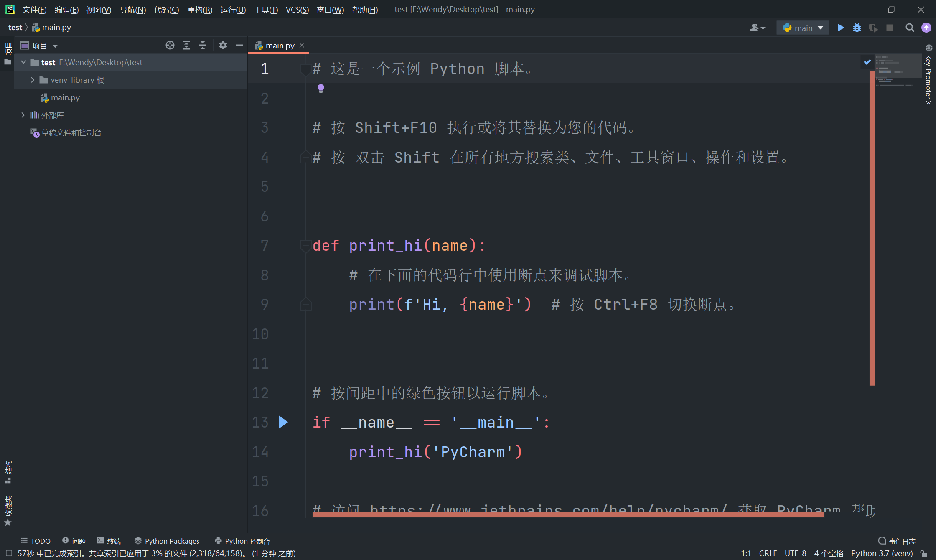This screenshot has height=560, width=936.
Task: Run the main configuration with the play button
Action: pyautogui.click(x=841, y=28)
